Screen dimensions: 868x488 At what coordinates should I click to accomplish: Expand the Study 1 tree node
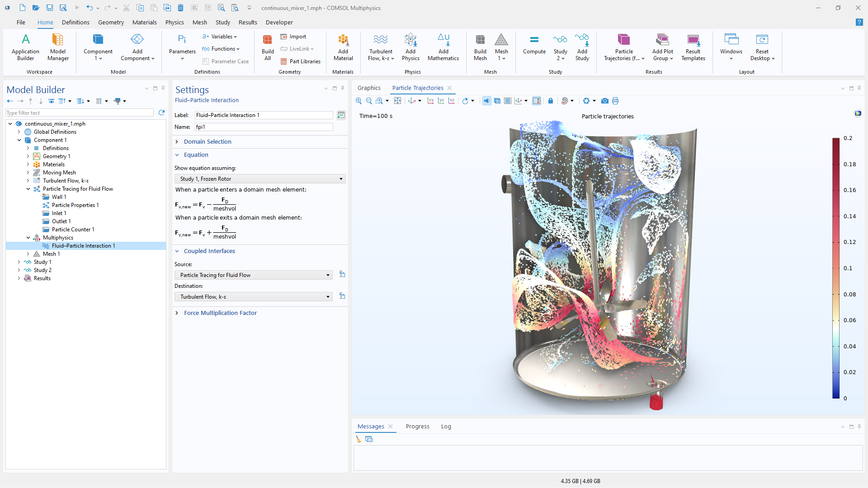tap(19, 262)
